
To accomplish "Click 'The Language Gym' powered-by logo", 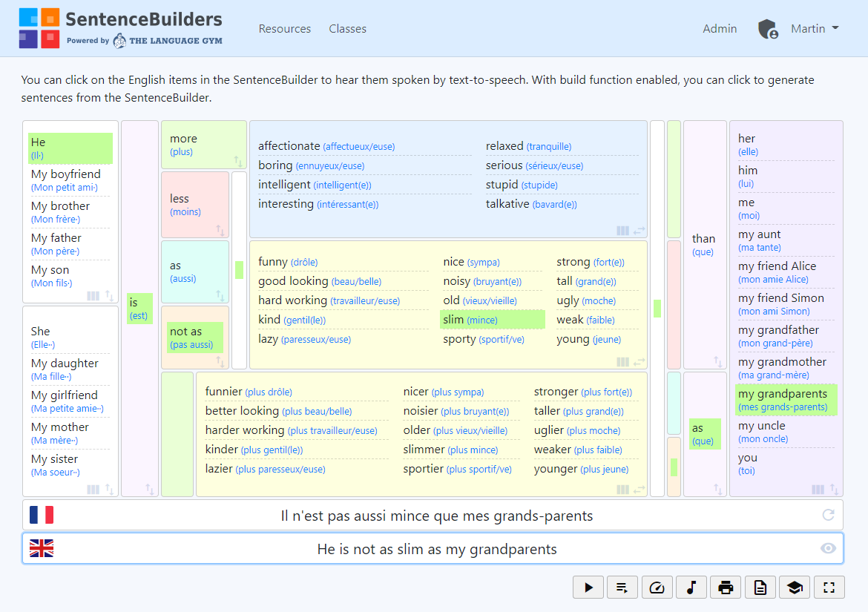I will pos(168,41).
